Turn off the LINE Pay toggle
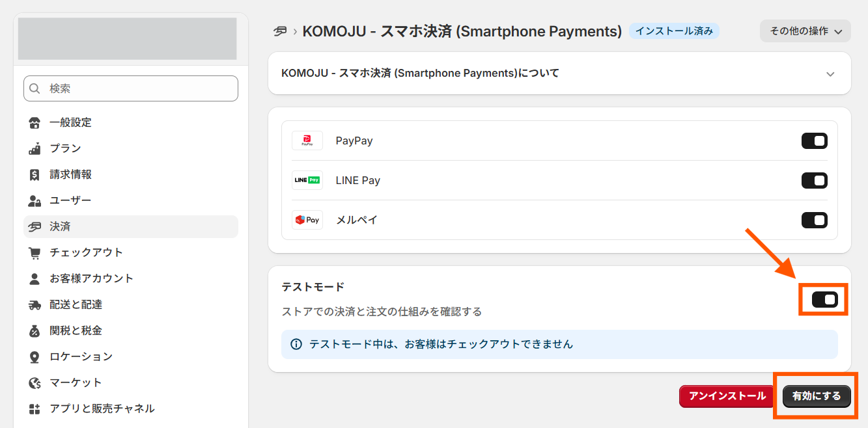 (815, 180)
